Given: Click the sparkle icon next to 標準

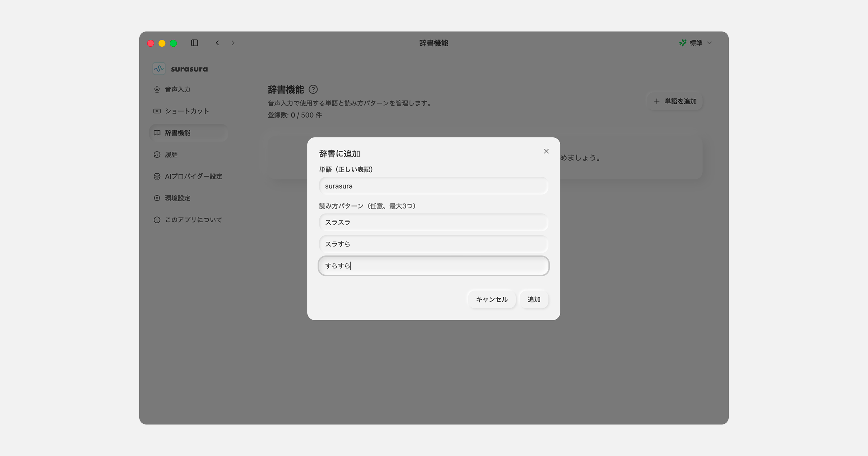Looking at the screenshot, I should 682,43.
